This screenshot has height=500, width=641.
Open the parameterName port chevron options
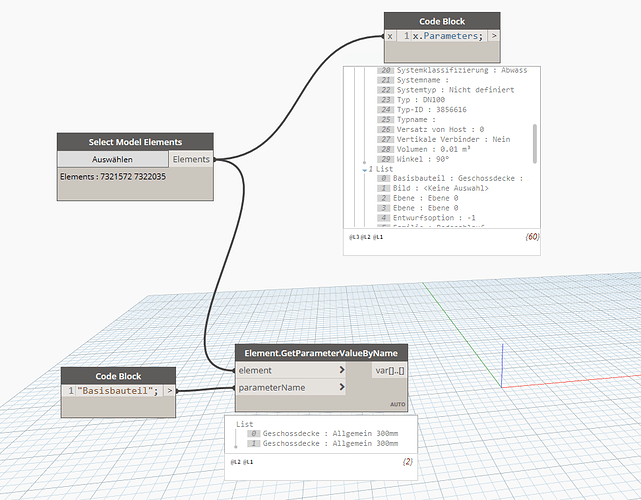tap(342, 387)
